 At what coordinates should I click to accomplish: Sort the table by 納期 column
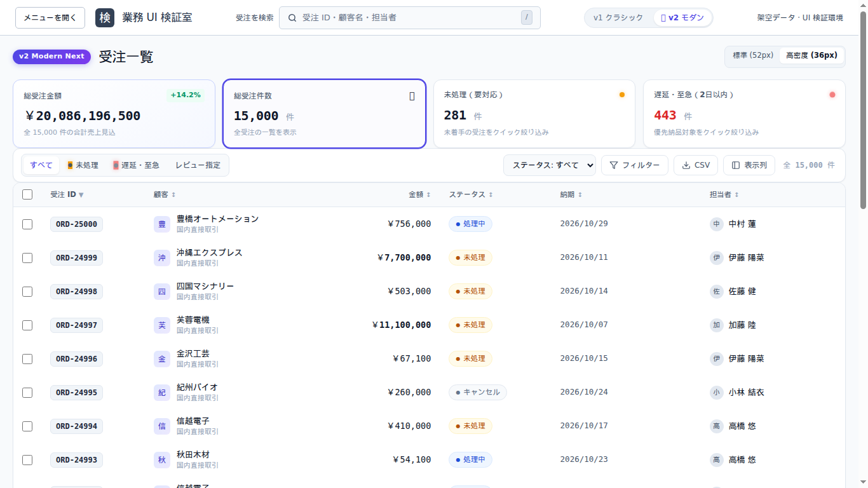click(571, 194)
